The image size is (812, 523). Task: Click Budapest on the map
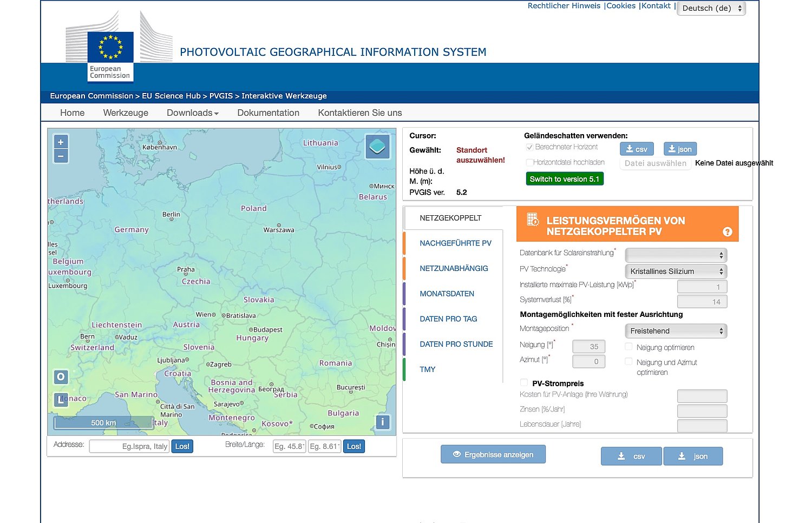pyautogui.click(x=266, y=329)
